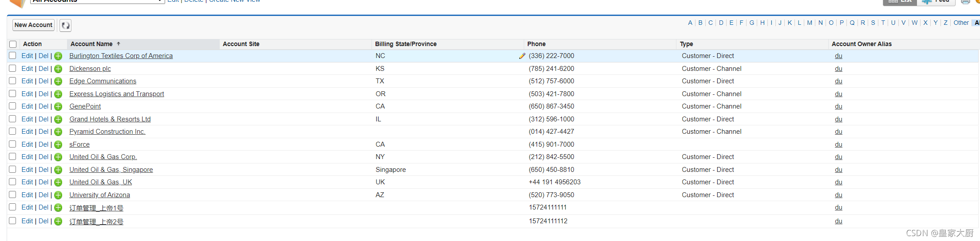
Task: Sort by Account Owner Alias column header
Action: pos(861,44)
